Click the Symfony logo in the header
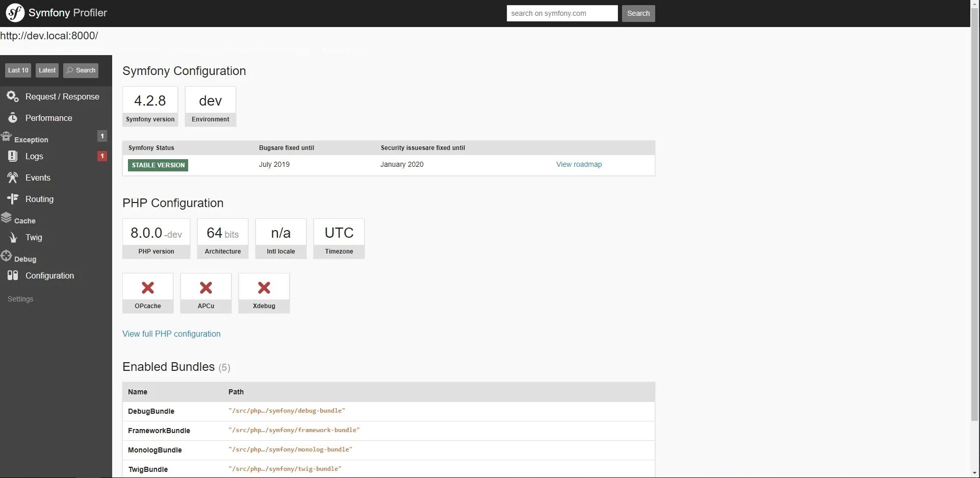Viewport: 980px width, 478px height. (15, 13)
